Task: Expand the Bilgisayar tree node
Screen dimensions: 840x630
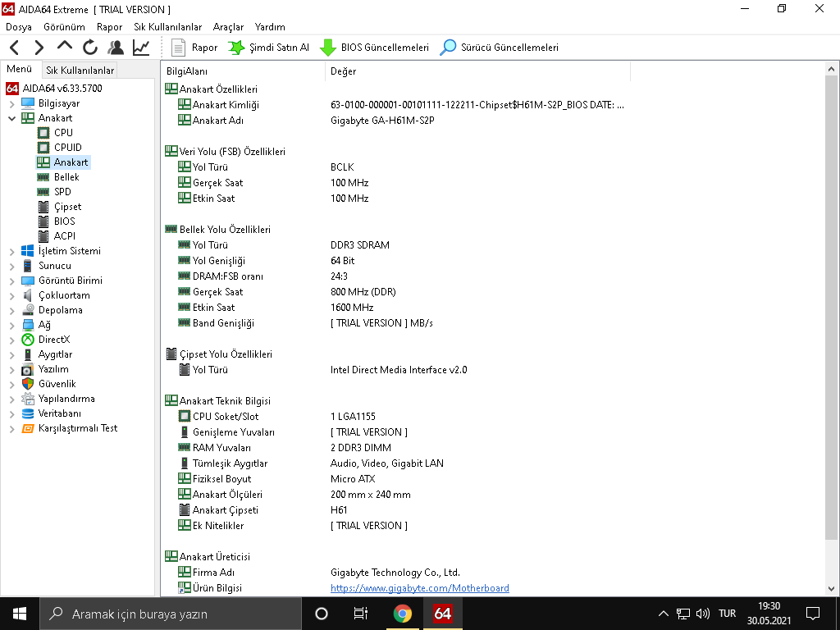Action: (11, 103)
